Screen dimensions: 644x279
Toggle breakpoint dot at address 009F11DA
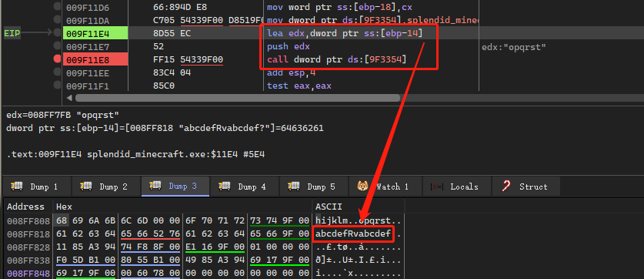pos(57,20)
